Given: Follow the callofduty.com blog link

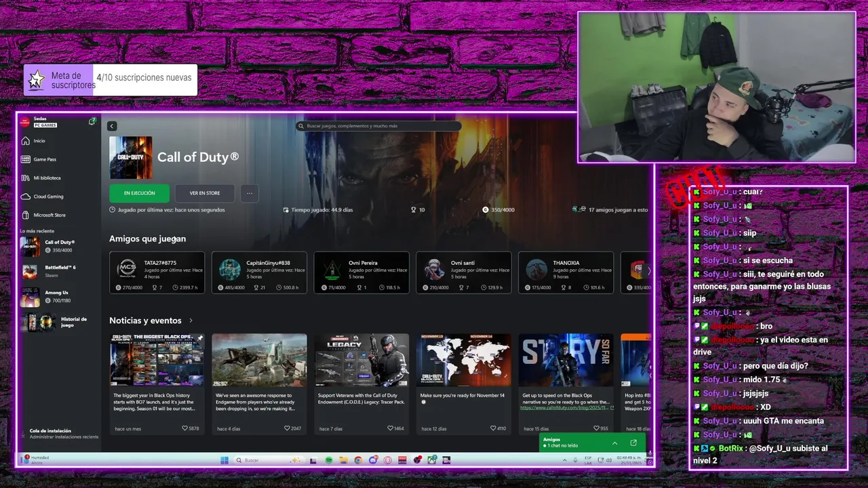Looking at the screenshot, I should pos(566,408).
